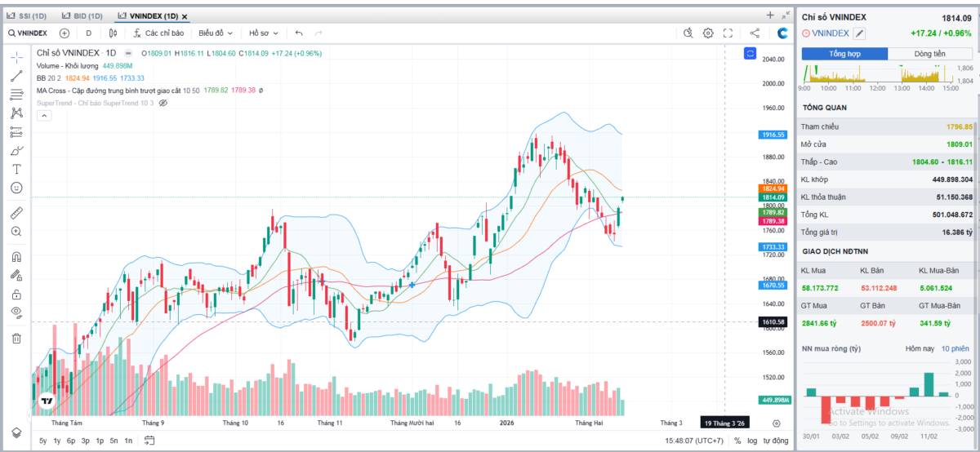The height and width of the screenshot is (452, 980).
Task: Open Các chỉ báo indicators
Action: 159,33
